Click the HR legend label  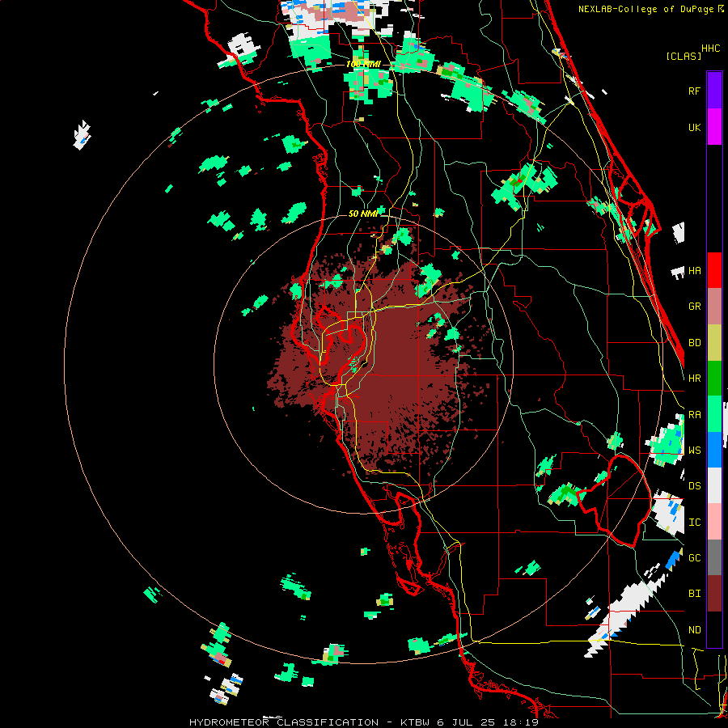(x=694, y=379)
